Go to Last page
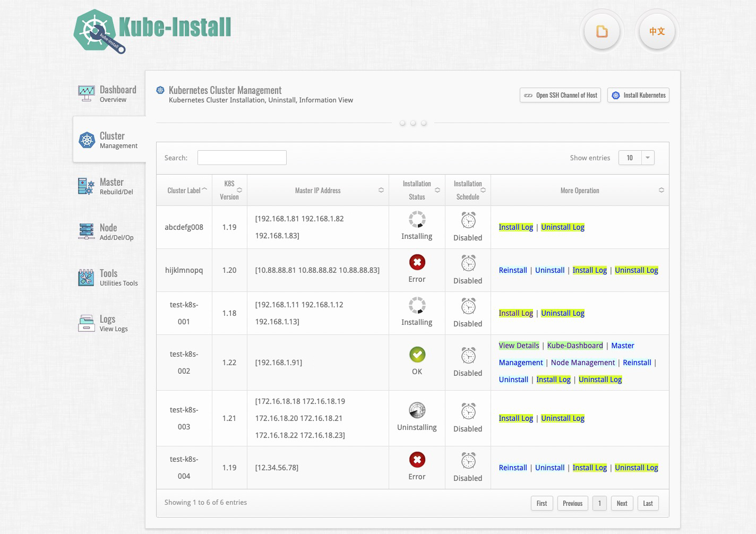 point(648,503)
